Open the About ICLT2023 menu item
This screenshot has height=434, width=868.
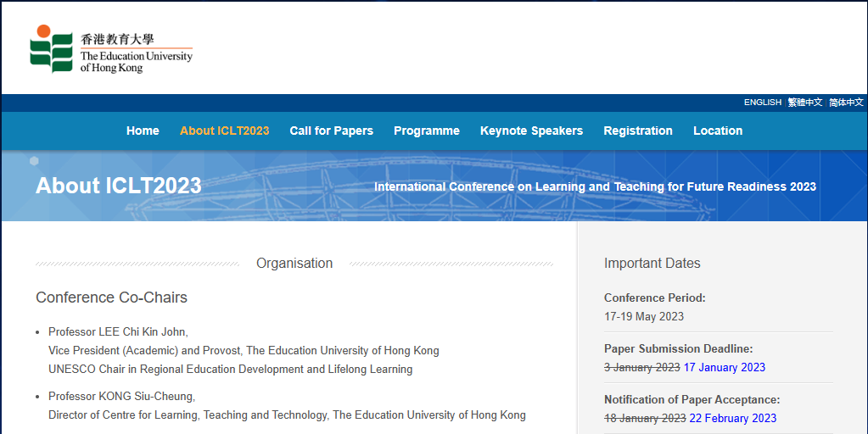pos(224,131)
